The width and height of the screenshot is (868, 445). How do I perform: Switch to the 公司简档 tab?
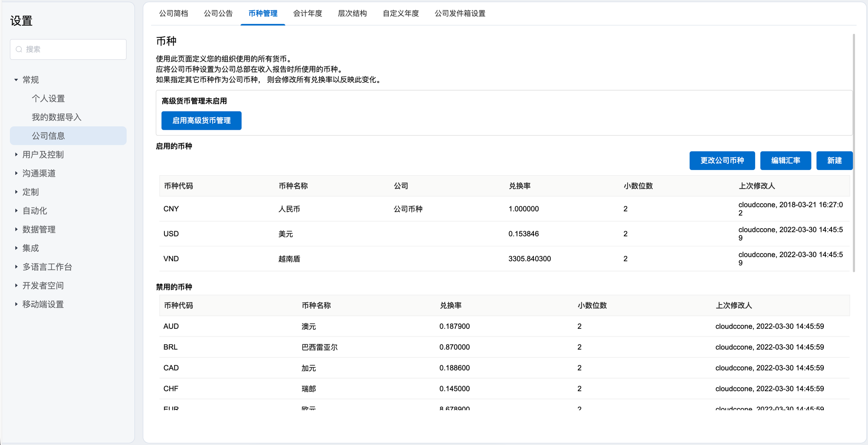click(174, 13)
